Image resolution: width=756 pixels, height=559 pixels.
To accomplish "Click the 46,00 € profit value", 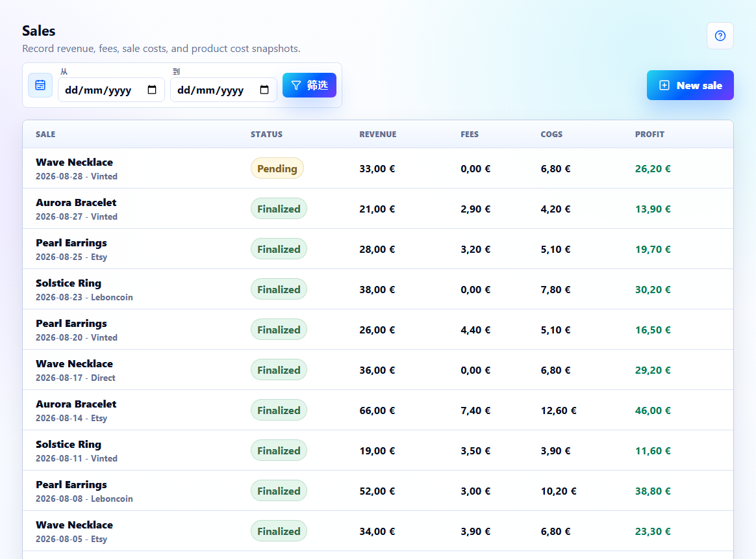I will 653,410.
